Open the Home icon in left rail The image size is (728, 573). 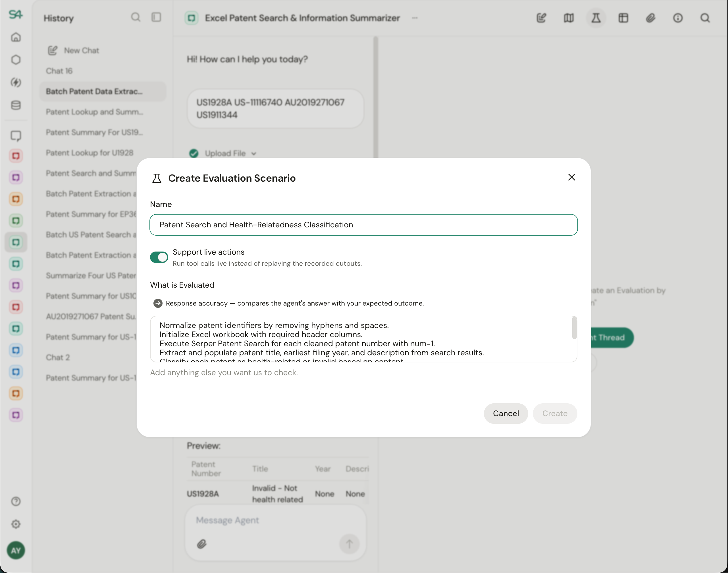[16, 37]
